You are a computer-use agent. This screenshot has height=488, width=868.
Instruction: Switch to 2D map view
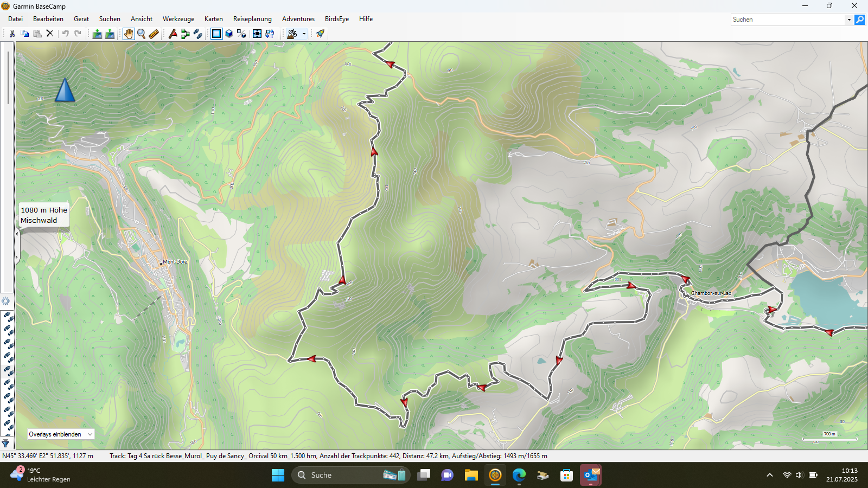pos(216,34)
